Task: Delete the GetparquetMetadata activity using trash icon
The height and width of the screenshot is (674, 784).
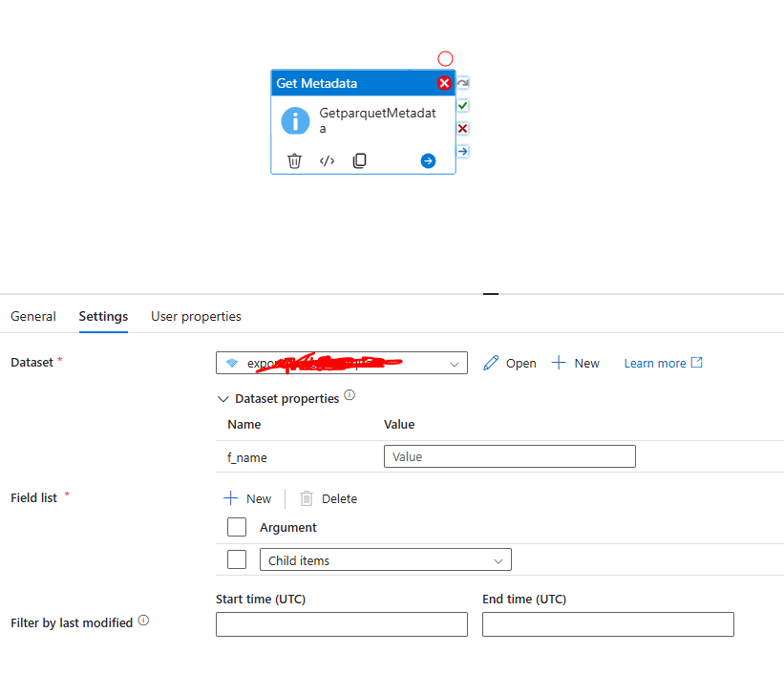Action: [x=294, y=160]
